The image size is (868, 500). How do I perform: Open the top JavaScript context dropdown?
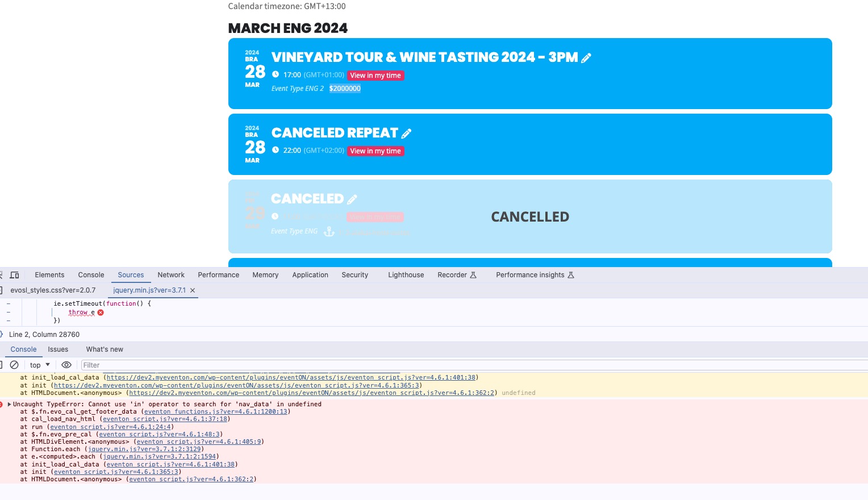tap(40, 365)
